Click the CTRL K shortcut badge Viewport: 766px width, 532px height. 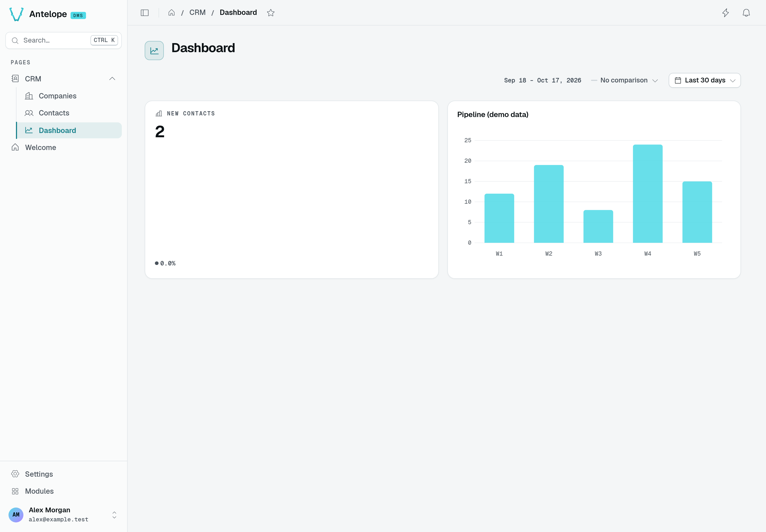(x=104, y=40)
